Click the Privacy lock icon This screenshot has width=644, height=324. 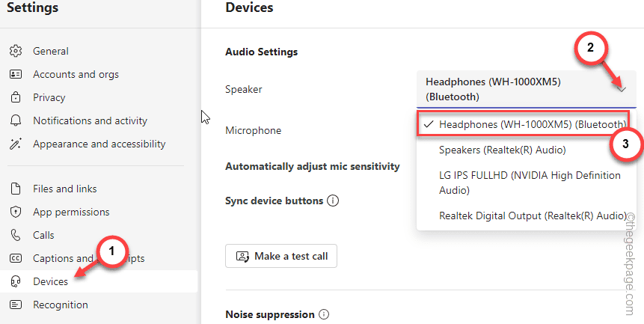click(16, 98)
